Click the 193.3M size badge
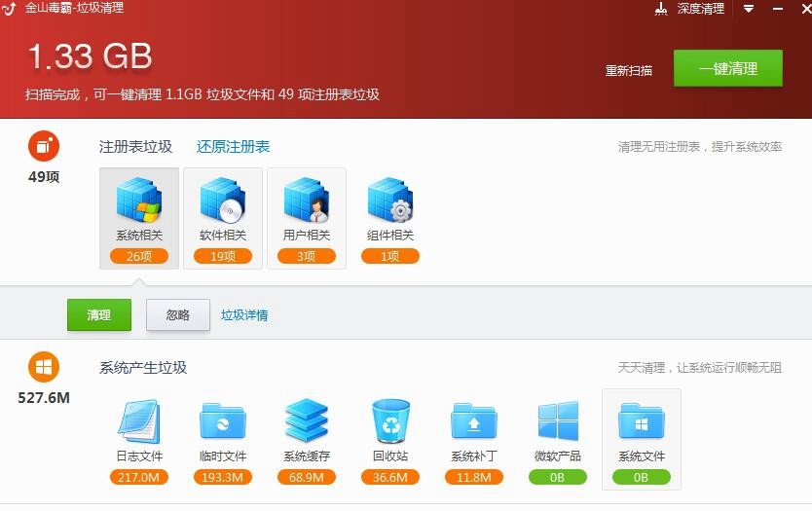812x511 pixels. (223, 477)
